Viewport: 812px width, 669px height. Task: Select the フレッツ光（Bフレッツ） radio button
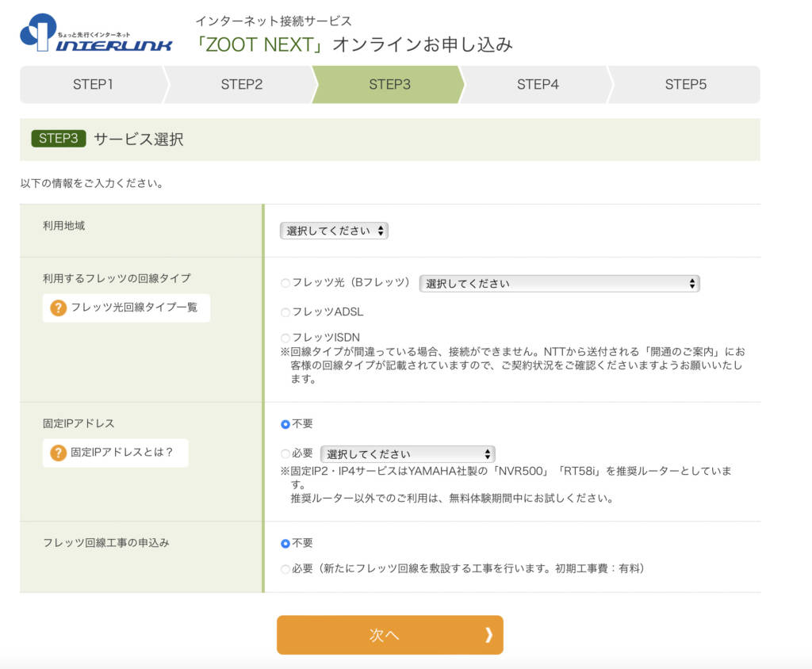285,283
